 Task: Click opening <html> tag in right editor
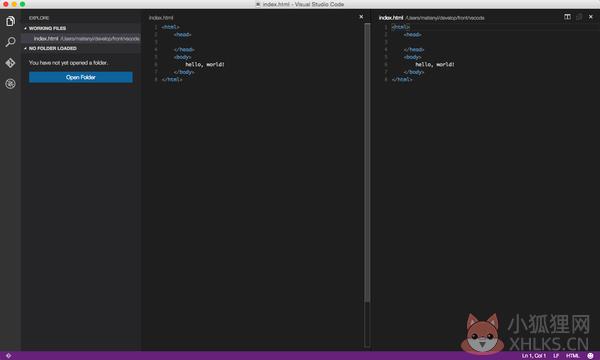click(401, 27)
